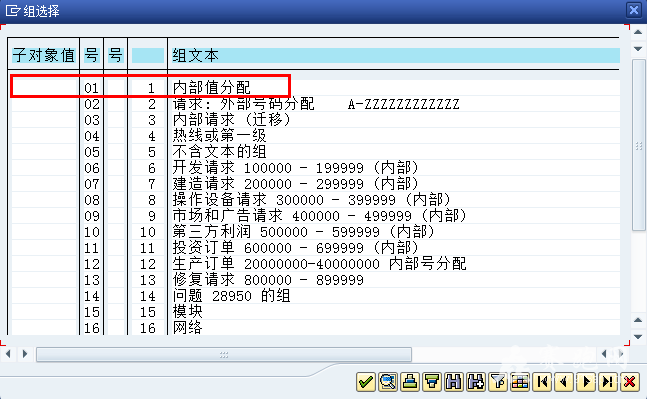Click number cell 01 in first row
Screen dimensions: 647x399
tap(92, 88)
